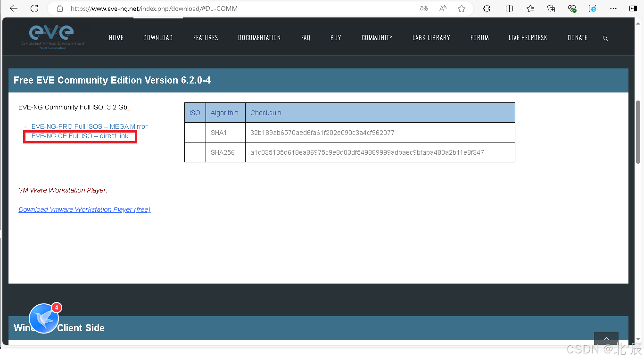Open the HOME menu item

pos(116,38)
